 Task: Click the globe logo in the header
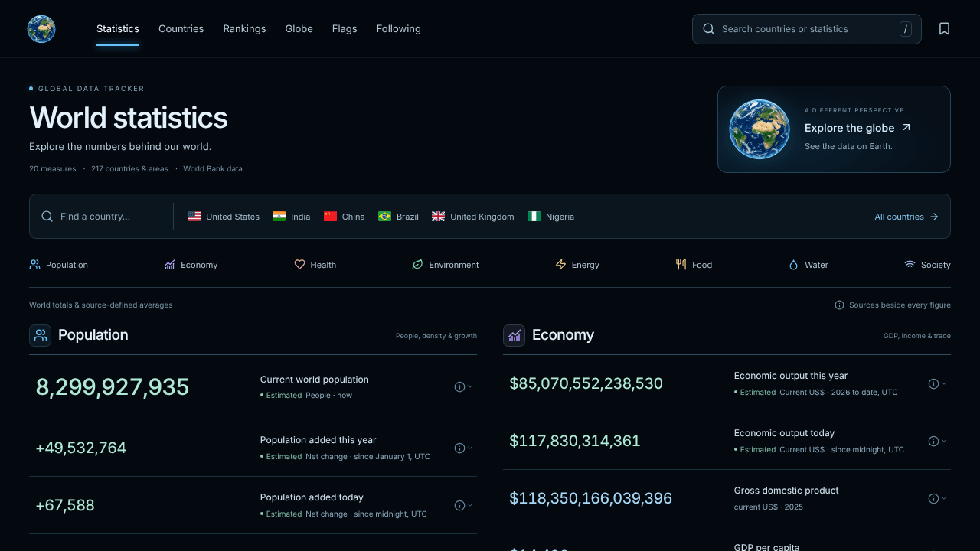point(41,29)
